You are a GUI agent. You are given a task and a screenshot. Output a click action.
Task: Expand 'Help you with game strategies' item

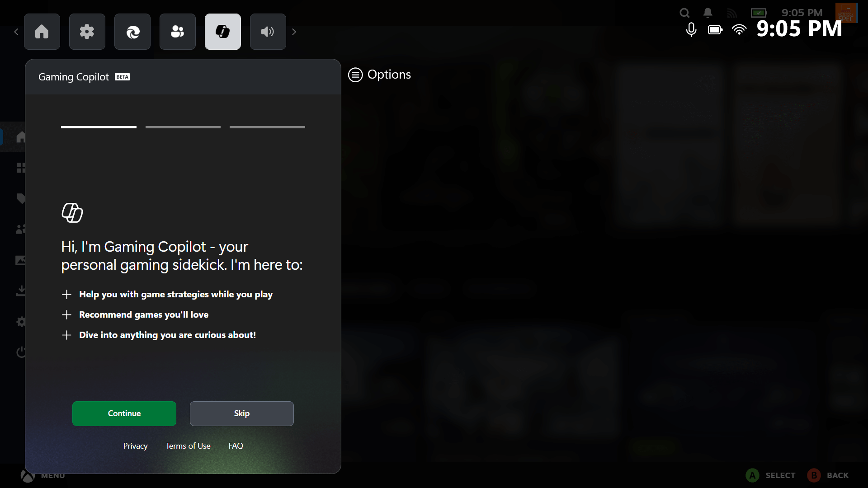click(x=66, y=295)
